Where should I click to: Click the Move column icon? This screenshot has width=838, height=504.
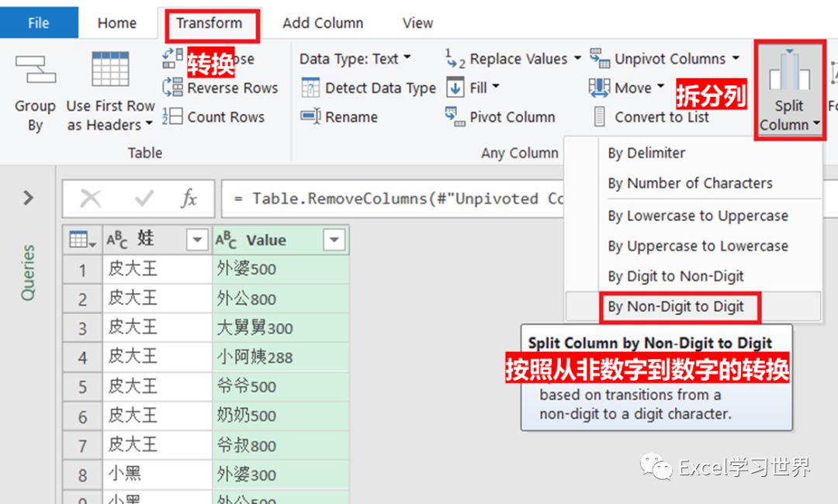pyautogui.click(x=600, y=88)
